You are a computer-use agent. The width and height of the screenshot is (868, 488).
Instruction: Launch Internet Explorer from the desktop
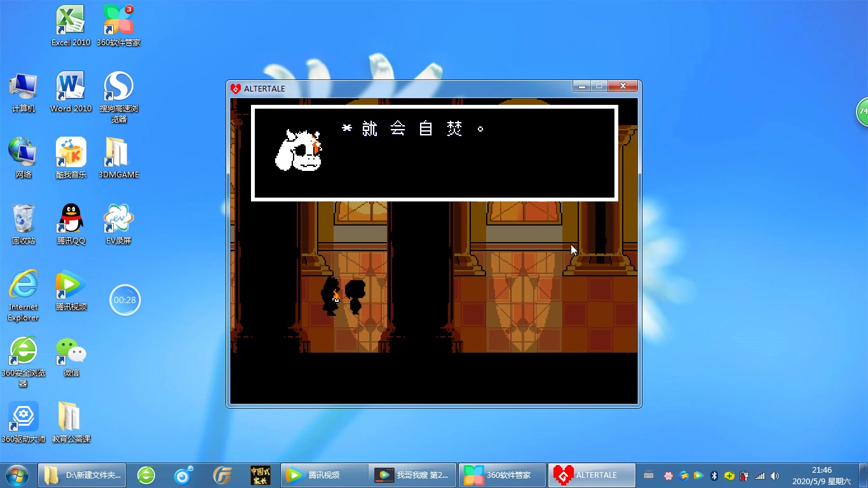pos(24,295)
